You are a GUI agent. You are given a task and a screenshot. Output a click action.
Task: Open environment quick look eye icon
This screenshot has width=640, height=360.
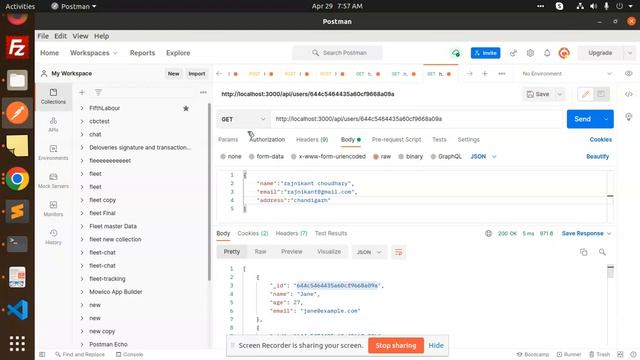[629, 74]
